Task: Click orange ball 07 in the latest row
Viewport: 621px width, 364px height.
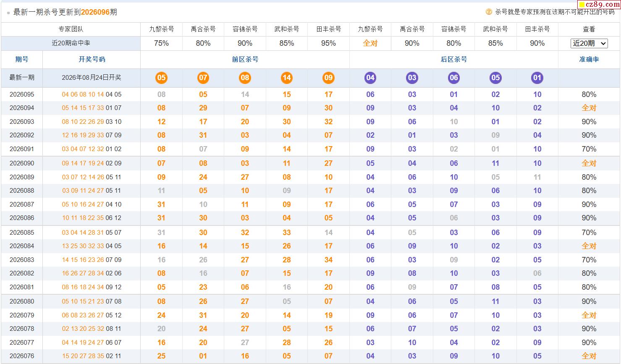Action: point(203,78)
